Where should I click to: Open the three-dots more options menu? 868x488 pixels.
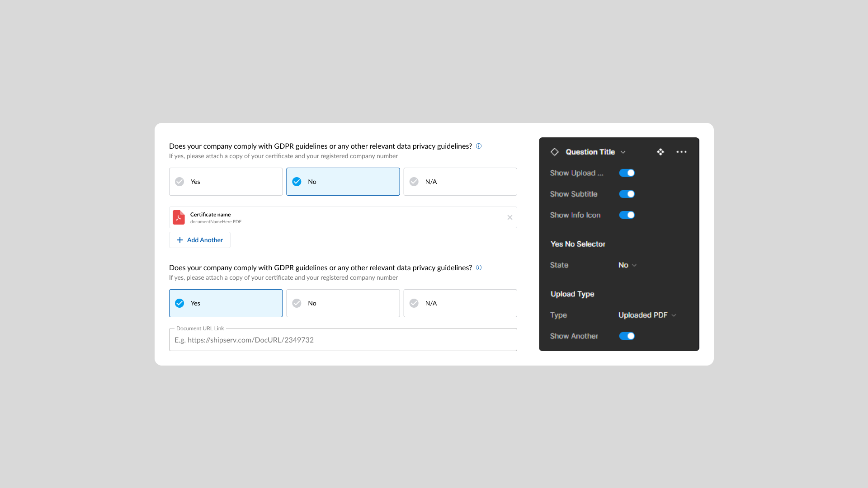(x=681, y=152)
